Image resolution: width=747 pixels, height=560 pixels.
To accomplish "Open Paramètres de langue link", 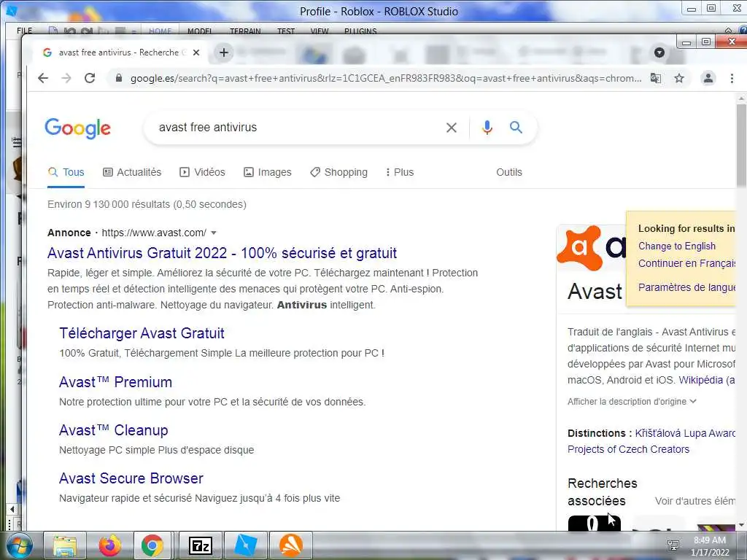I will [x=686, y=287].
